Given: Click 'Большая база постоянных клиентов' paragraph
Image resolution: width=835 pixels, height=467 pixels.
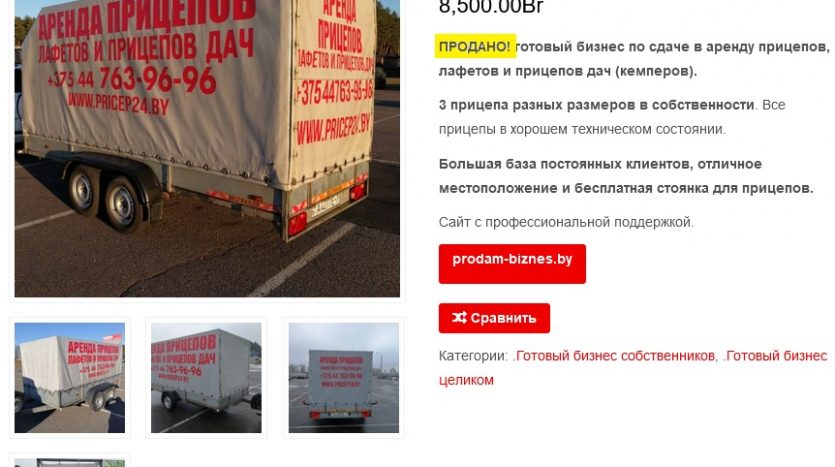Looking at the screenshot, I should pos(626,176).
